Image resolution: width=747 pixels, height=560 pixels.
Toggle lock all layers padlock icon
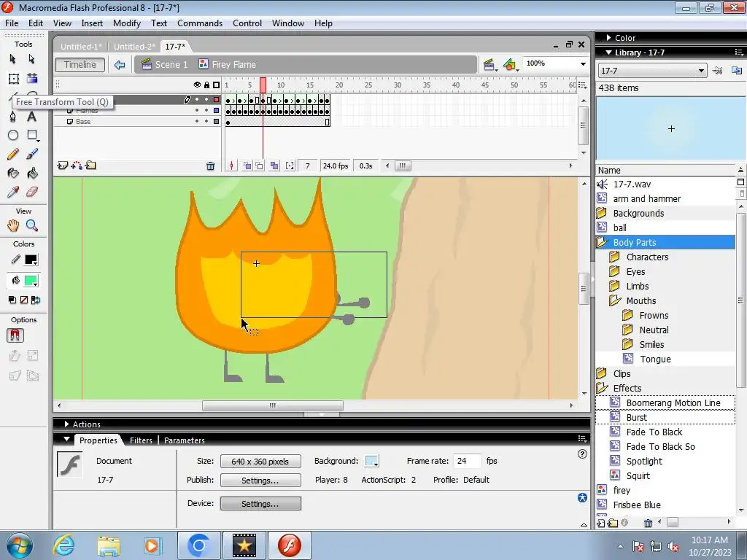pyautogui.click(x=206, y=85)
